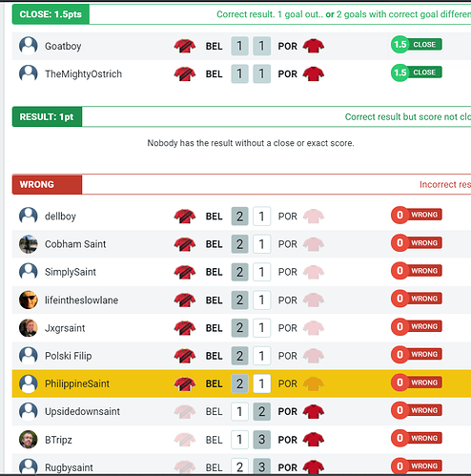The height and width of the screenshot is (476, 471).
Task: Click the 1.5 CLOSE badge for Goatboy
Action: pos(417,45)
